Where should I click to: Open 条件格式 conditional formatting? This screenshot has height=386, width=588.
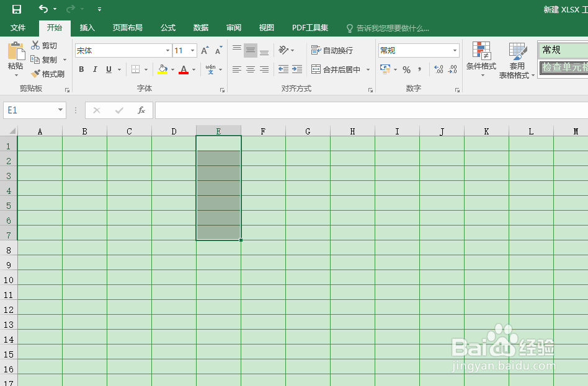click(x=481, y=59)
